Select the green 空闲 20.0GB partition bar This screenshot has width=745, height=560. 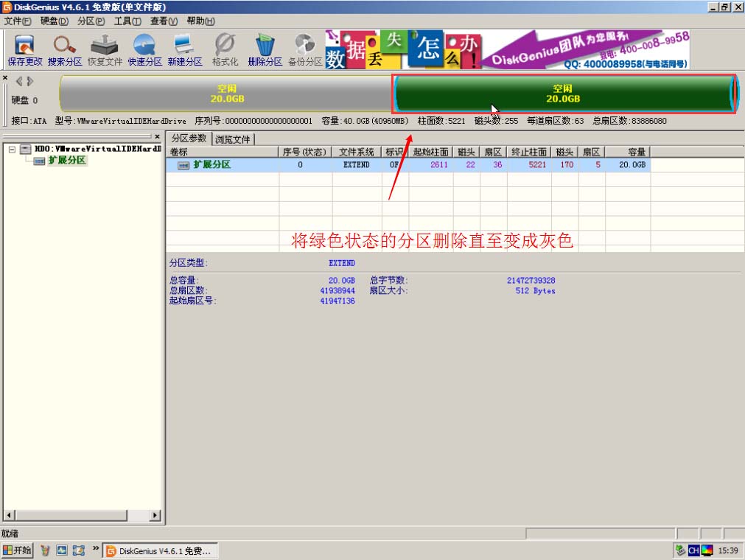(564, 92)
